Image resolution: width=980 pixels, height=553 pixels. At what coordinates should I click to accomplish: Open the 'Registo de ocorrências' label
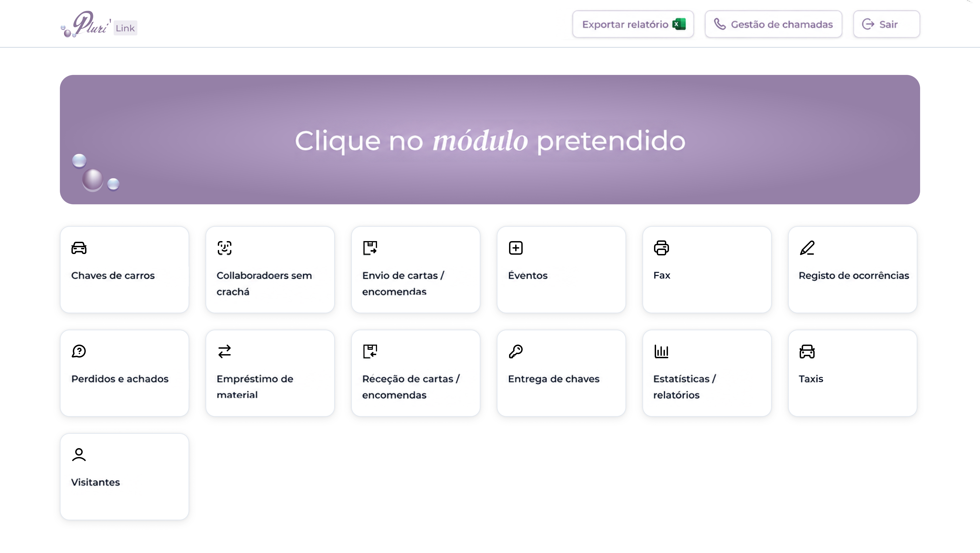click(854, 276)
